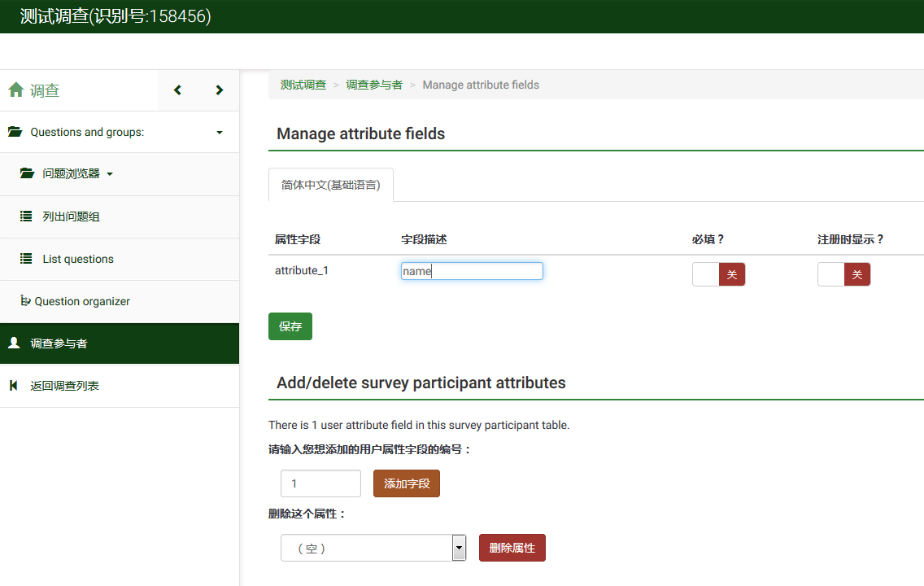The width and height of the screenshot is (924, 586).
Task: Click the folder icon beside Questions and groups
Action: (x=15, y=132)
